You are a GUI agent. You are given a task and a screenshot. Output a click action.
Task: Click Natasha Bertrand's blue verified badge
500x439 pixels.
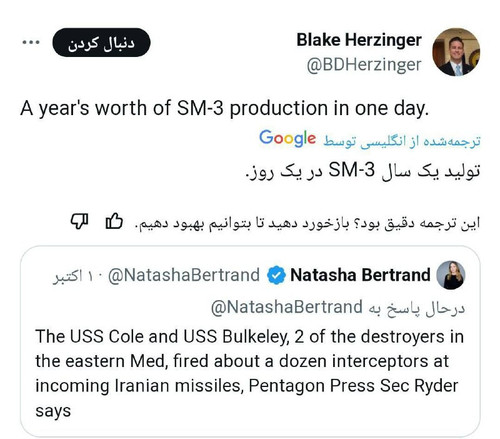pyautogui.click(x=276, y=275)
